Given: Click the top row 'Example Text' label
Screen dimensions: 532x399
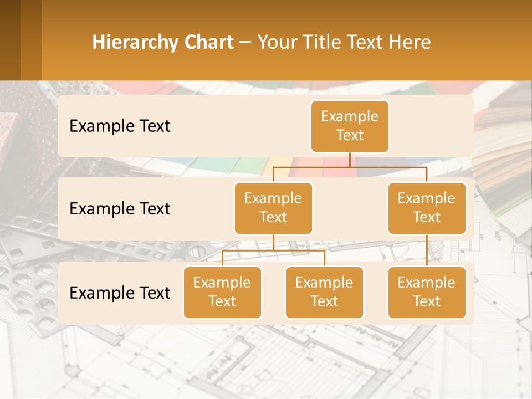Looking at the screenshot, I should point(119,126).
